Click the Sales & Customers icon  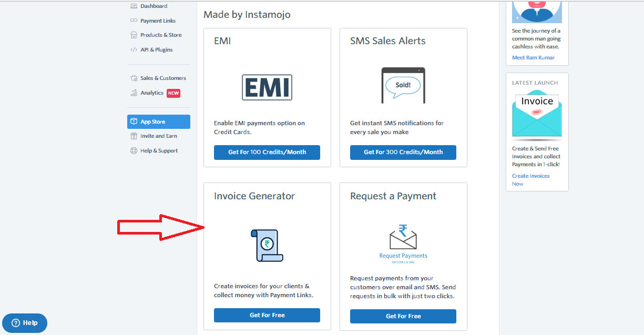coord(134,78)
